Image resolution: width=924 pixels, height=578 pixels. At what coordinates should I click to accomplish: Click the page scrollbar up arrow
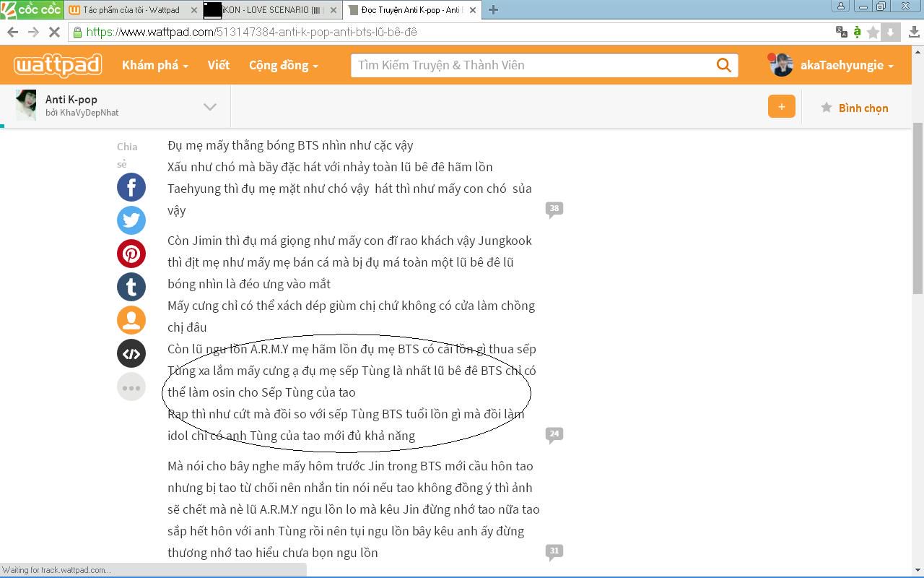(x=918, y=52)
